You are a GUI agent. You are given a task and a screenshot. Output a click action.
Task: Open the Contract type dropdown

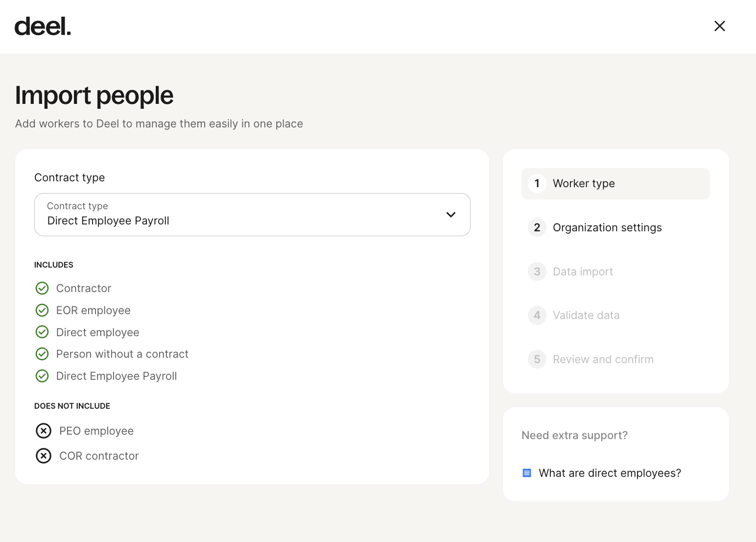(x=252, y=215)
